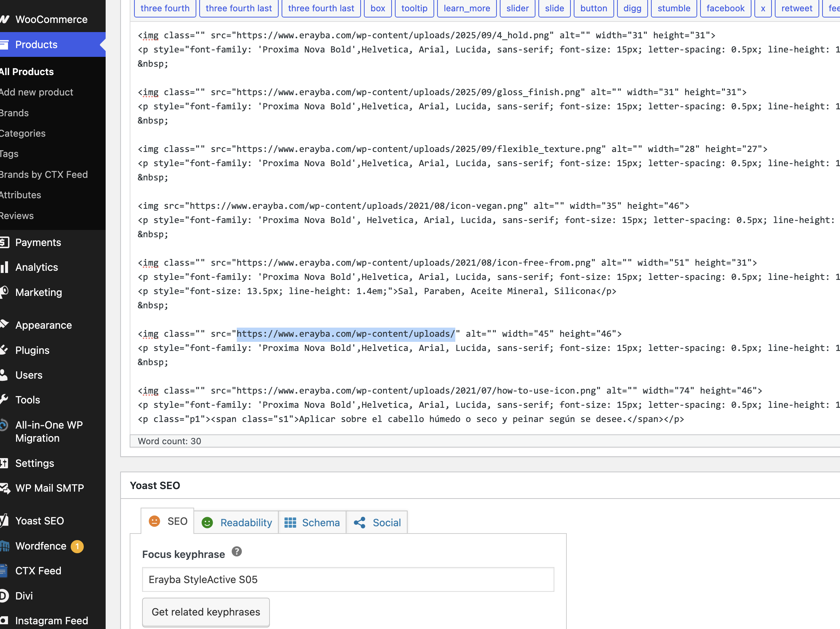
Task: Switch to the Readability tab
Action: click(236, 523)
